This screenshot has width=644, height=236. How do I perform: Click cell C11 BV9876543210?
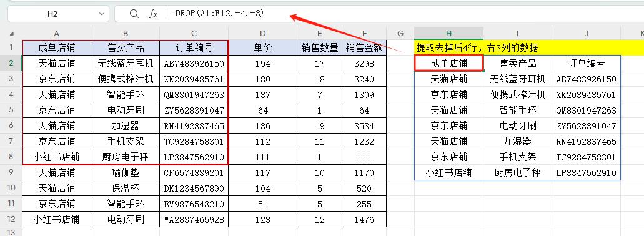pos(194,204)
